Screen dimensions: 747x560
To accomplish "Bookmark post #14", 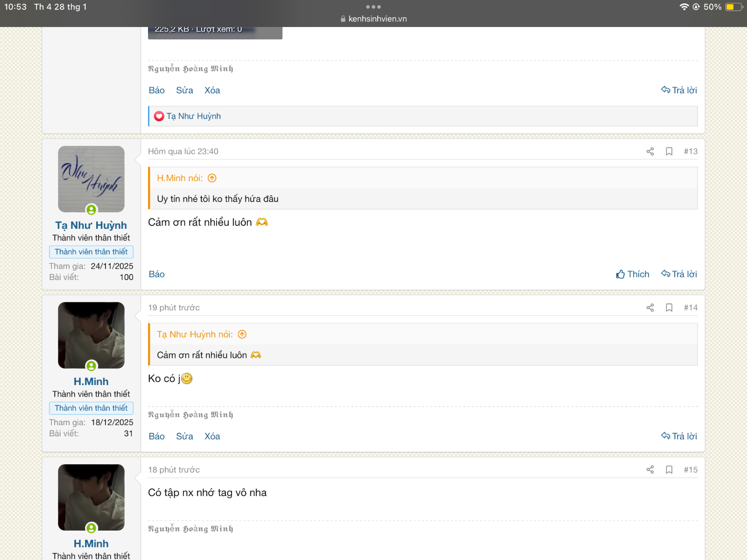I will (669, 308).
